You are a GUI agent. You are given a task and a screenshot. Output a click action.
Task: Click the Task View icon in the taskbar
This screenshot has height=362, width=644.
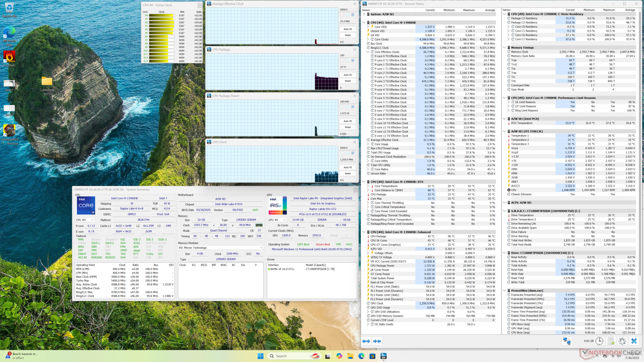[328, 356]
